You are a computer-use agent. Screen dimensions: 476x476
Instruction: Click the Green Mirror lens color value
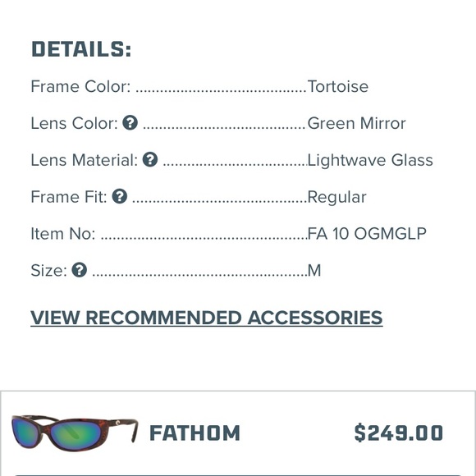pos(356,123)
